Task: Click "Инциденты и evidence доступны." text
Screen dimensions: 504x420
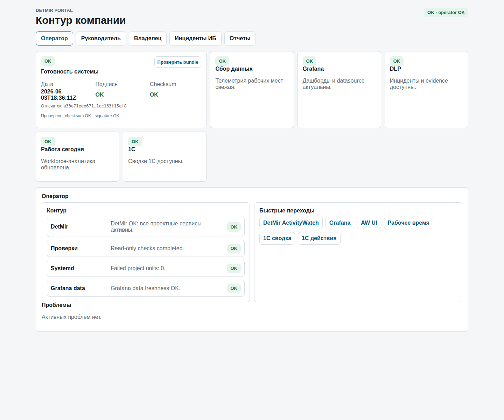Action: tap(419, 84)
